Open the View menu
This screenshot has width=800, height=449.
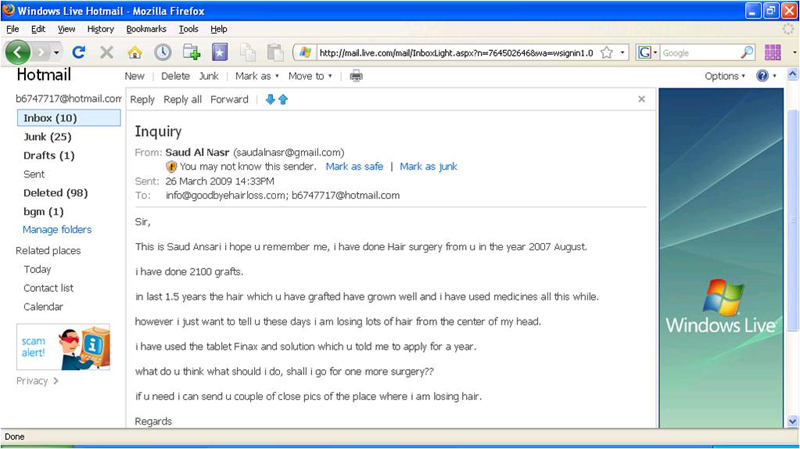coord(66,29)
